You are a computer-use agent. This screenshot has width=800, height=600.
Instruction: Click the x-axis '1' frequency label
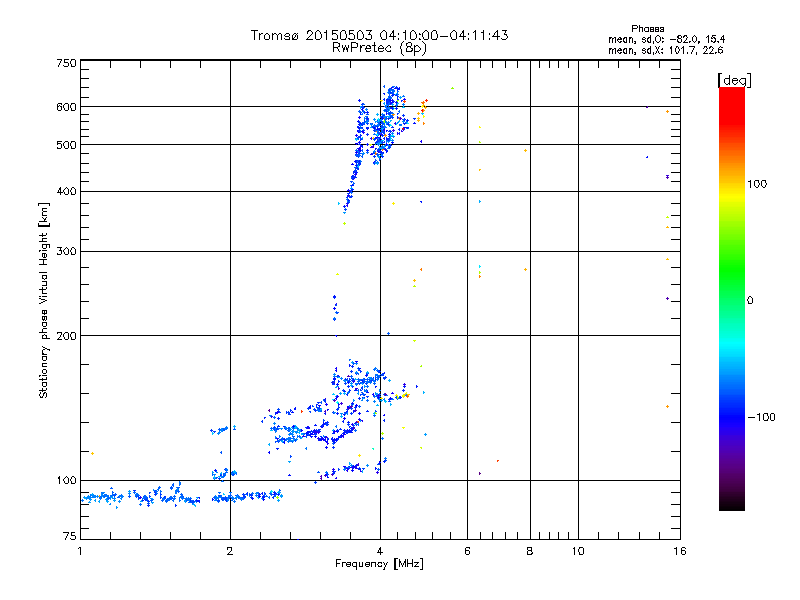[80, 551]
